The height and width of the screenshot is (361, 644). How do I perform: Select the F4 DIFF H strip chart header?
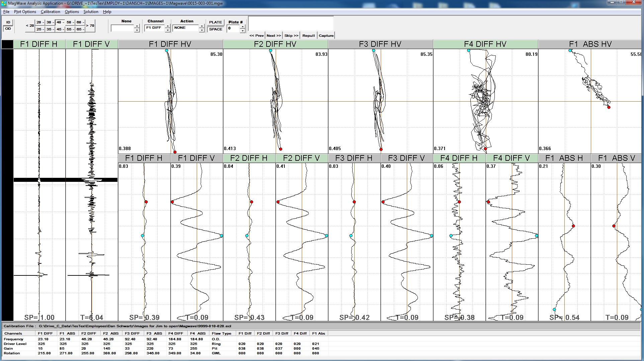(x=459, y=158)
